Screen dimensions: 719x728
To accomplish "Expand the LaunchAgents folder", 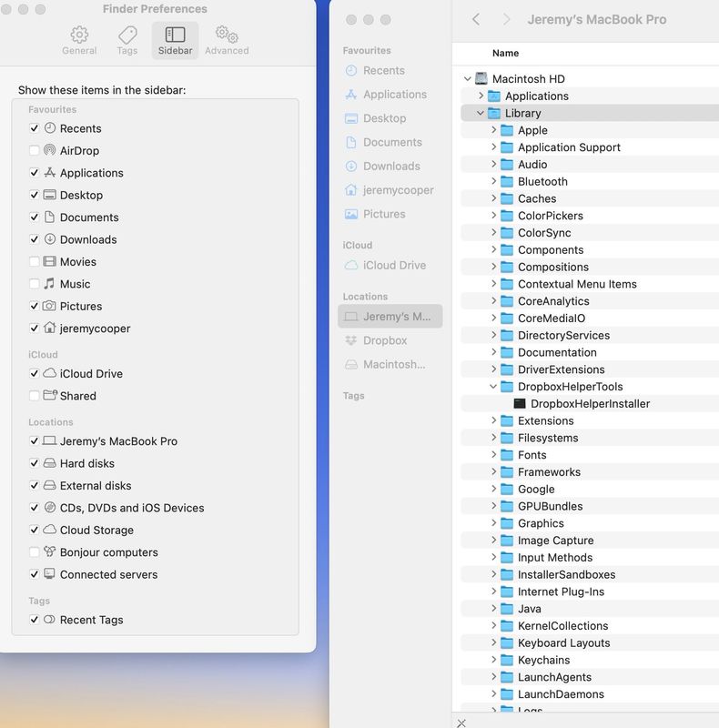I will [493, 677].
